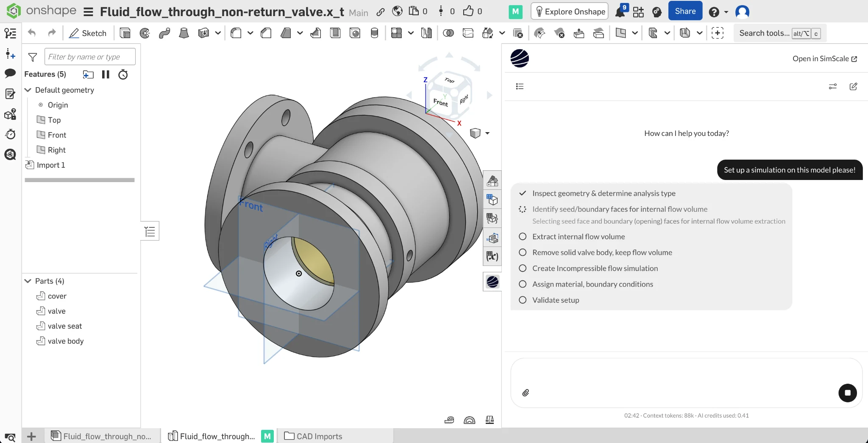The image size is (868, 443).
Task: Select the Sweep tool icon
Action: 164,33
